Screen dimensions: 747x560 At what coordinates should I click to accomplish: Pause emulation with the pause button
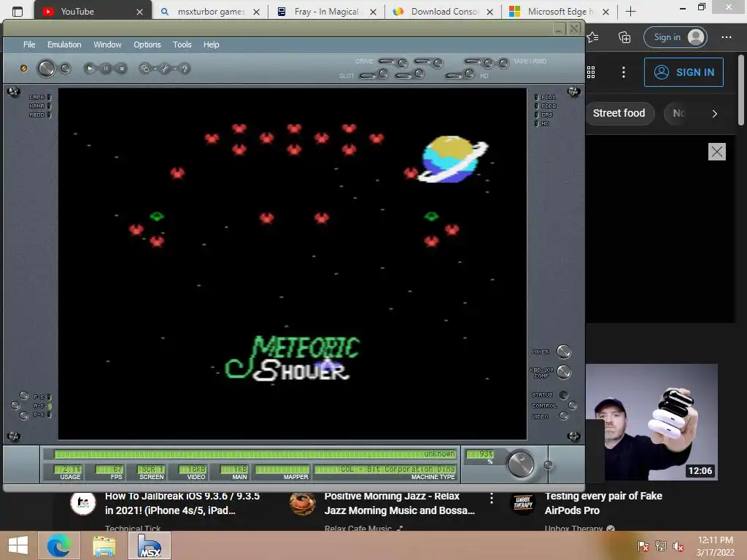pos(106,69)
